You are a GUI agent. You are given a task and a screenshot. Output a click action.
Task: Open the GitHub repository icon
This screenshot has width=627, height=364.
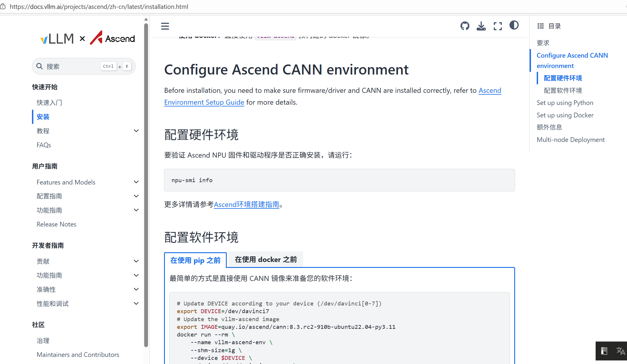coord(465,26)
